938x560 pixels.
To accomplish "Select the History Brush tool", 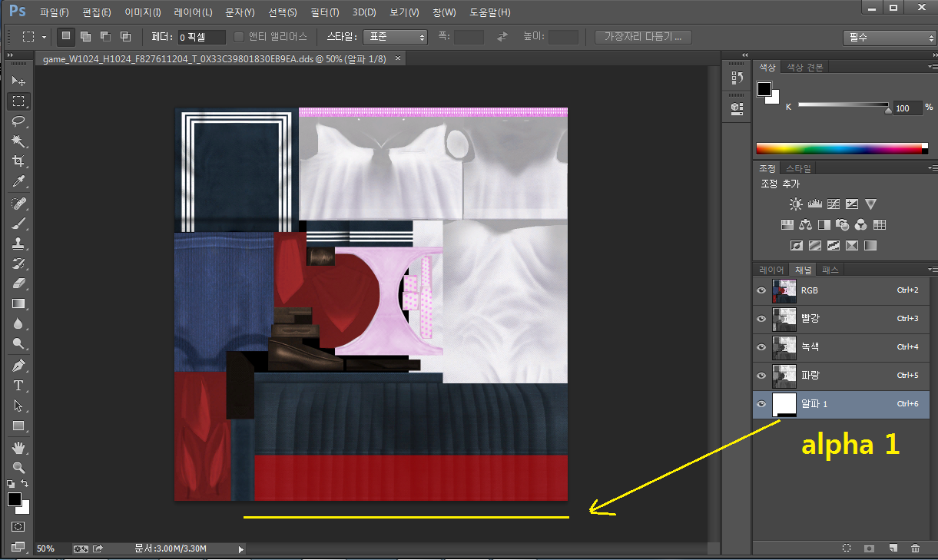I will click(x=19, y=263).
